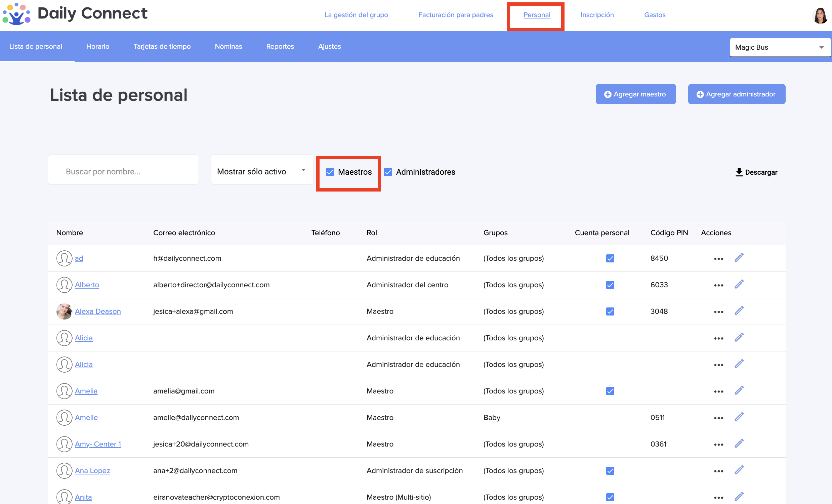Open the more actions dots for Ana Lopez
The image size is (832, 504).
pos(718,471)
